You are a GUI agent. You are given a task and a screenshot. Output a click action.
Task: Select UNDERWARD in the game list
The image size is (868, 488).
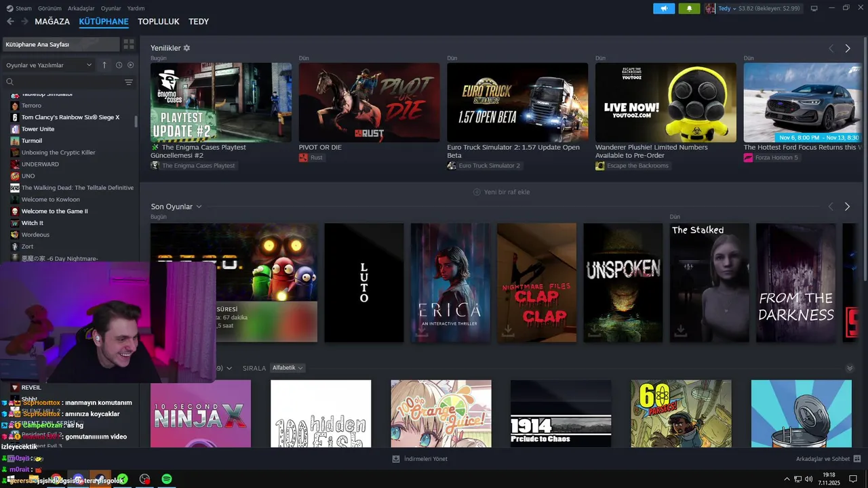[40, 164]
